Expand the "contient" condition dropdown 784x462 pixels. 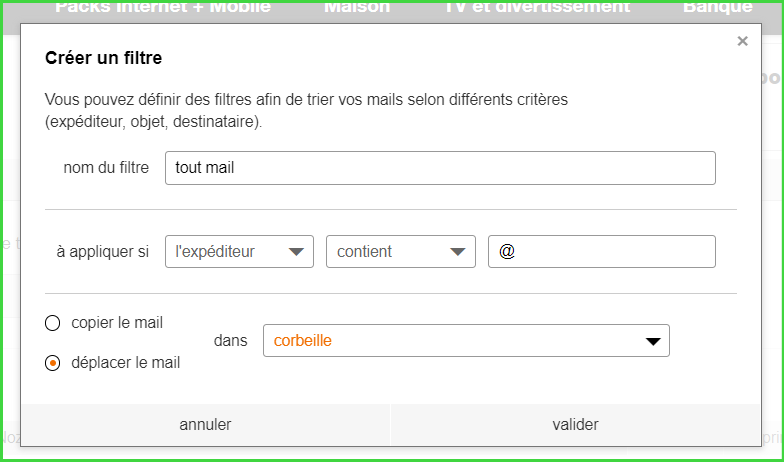click(x=400, y=252)
